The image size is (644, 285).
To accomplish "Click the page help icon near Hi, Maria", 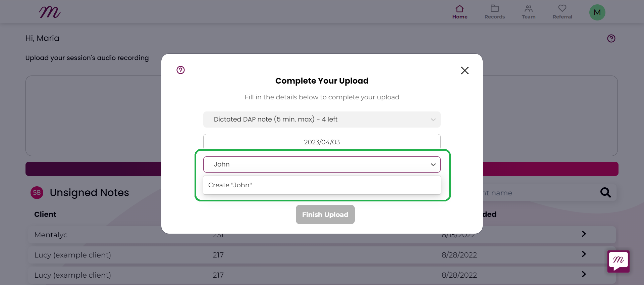I will pyautogui.click(x=611, y=38).
